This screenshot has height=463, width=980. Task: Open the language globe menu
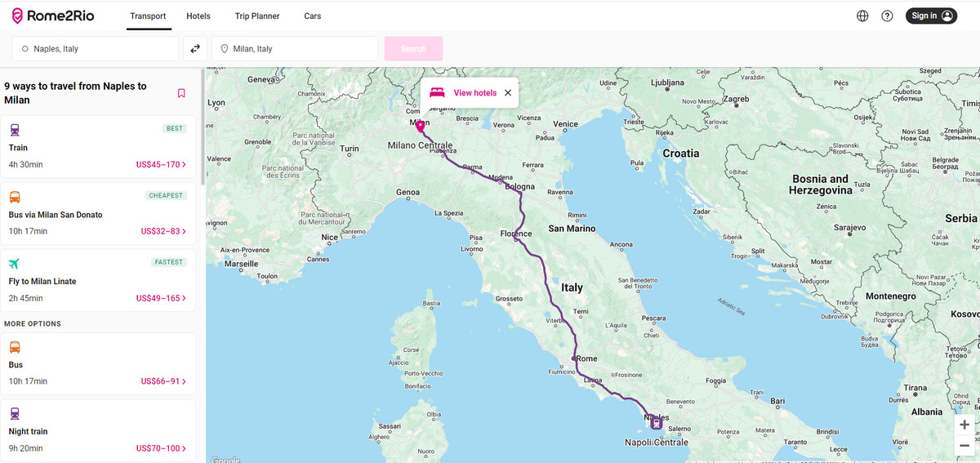[862, 16]
